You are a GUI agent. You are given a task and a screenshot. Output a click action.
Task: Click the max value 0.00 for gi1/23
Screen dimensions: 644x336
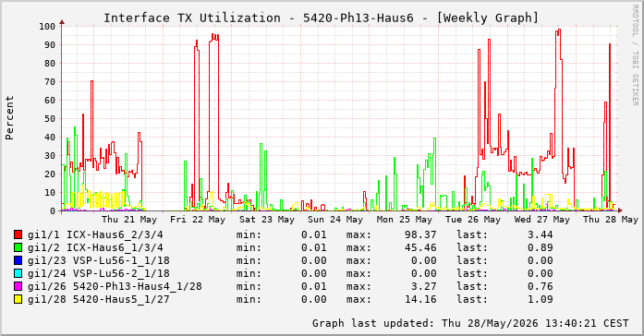click(x=424, y=261)
